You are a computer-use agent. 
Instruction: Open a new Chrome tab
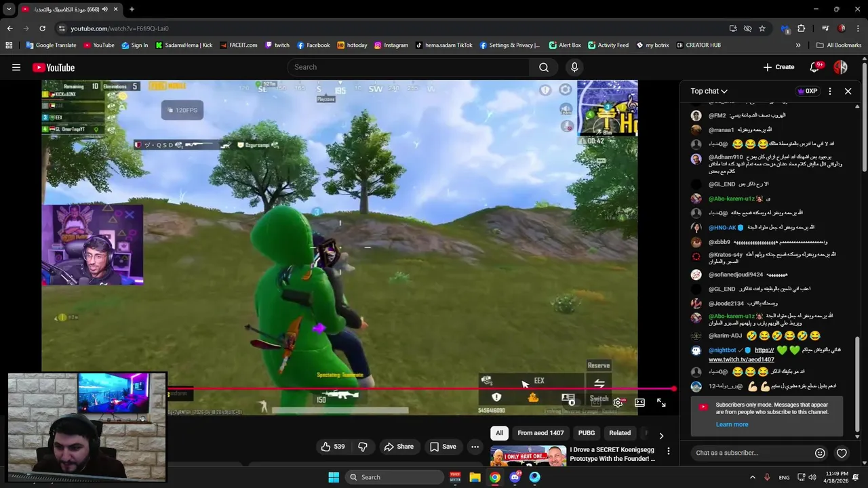[x=132, y=9]
